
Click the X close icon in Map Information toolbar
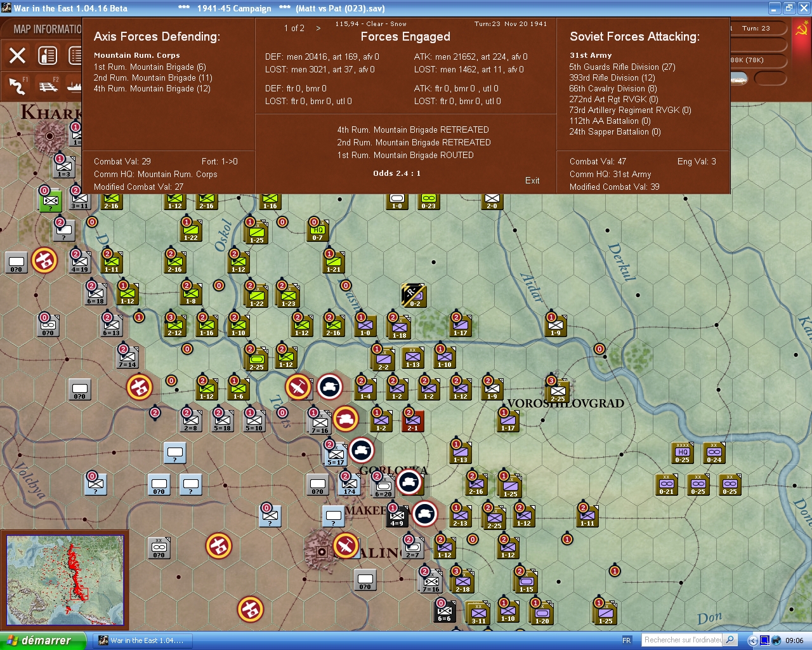(18, 56)
